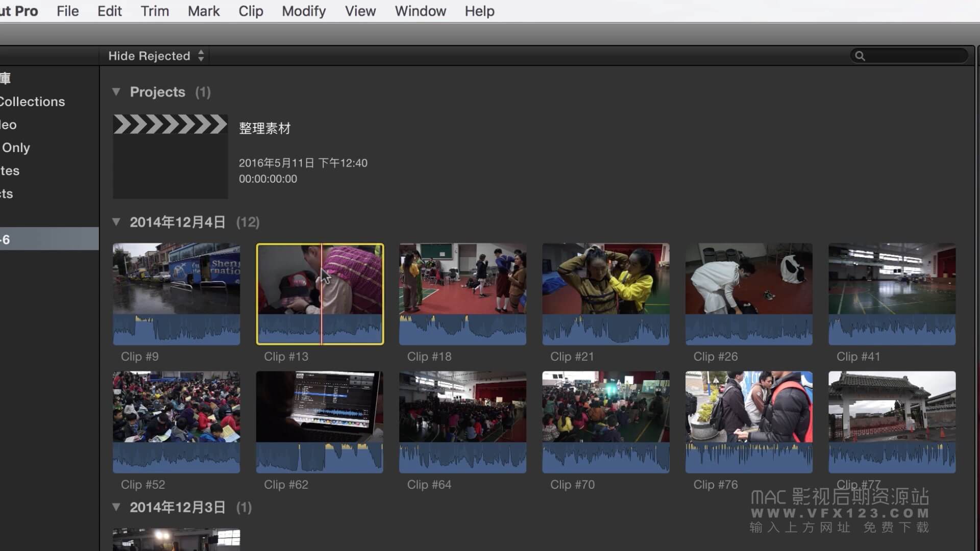Viewport: 980px width, 551px height.
Task: Click the browser search field
Action: 909,56
